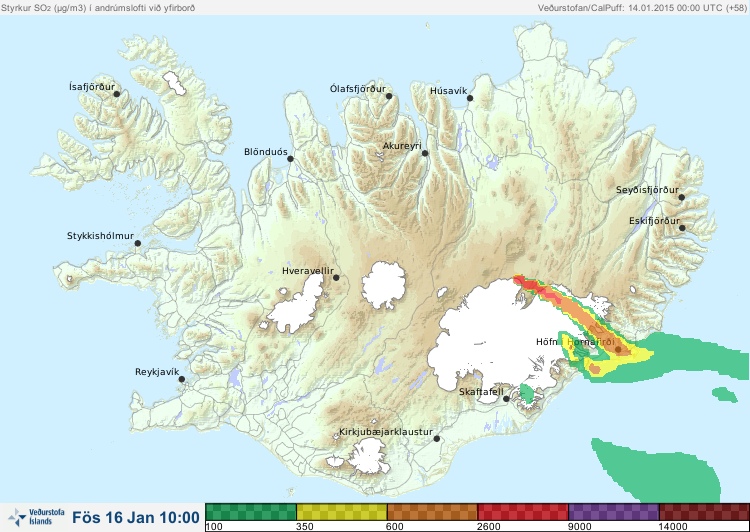Screen dimensions: 750x532
Task: Click the Reykjavík city marker
Action: 182,379
